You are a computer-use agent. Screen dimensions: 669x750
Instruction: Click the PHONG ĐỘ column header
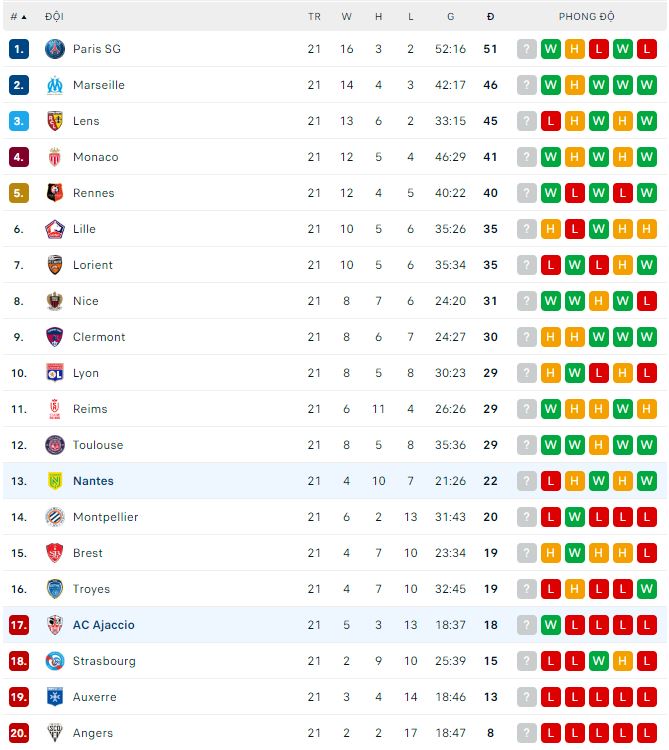pos(587,17)
